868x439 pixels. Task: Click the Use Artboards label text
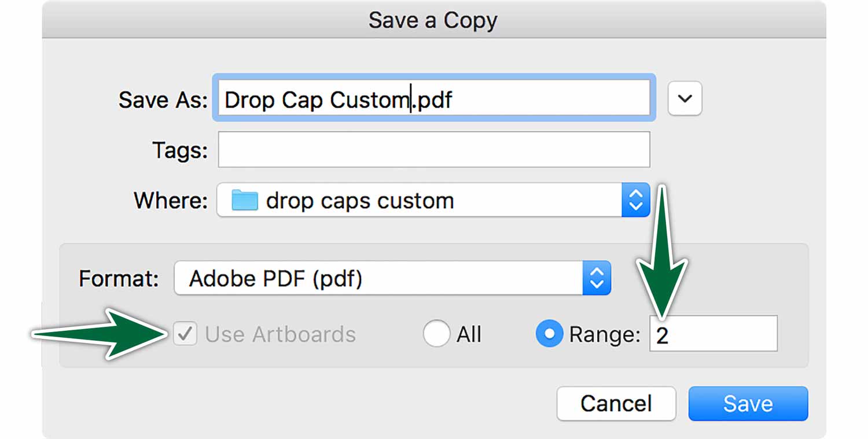point(281,334)
